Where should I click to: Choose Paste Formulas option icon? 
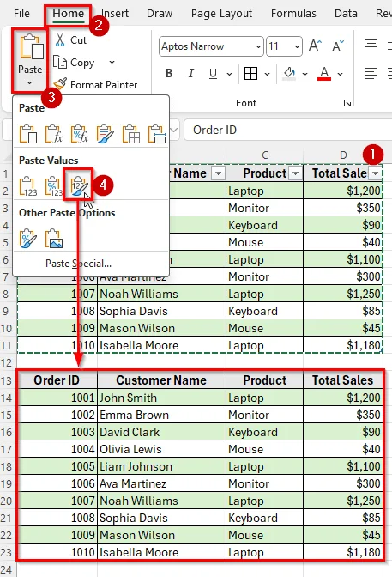pyautogui.click(x=54, y=133)
